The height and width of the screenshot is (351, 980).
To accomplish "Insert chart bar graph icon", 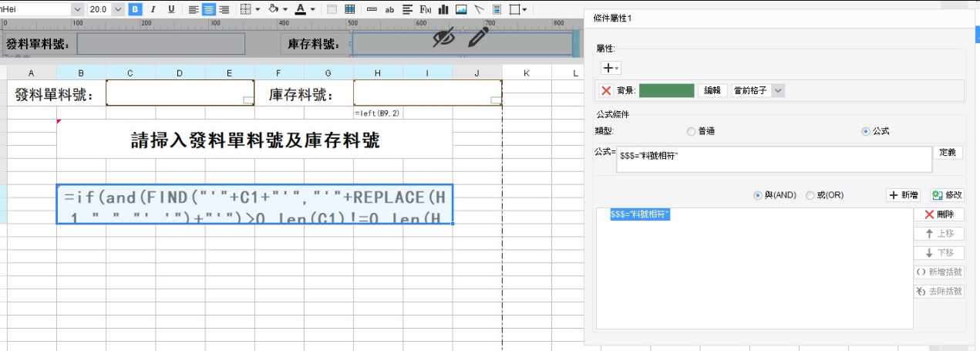I will 443,9.
